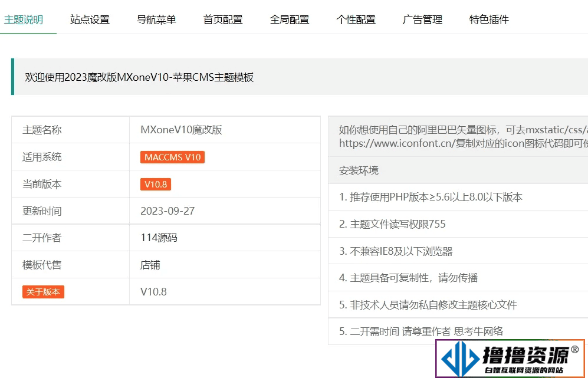Click the 欢迎使用2023魔改版MXoneV10 heading
This screenshot has width=588, height=378.
click(x=140, y=77)
